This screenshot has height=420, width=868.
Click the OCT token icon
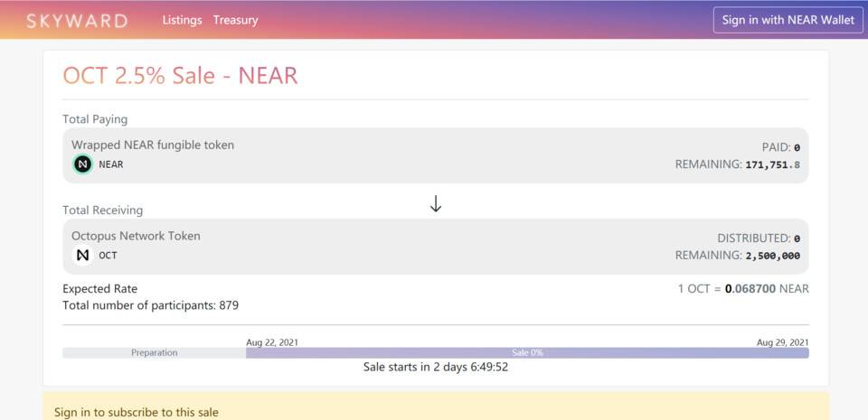point(83,256)
